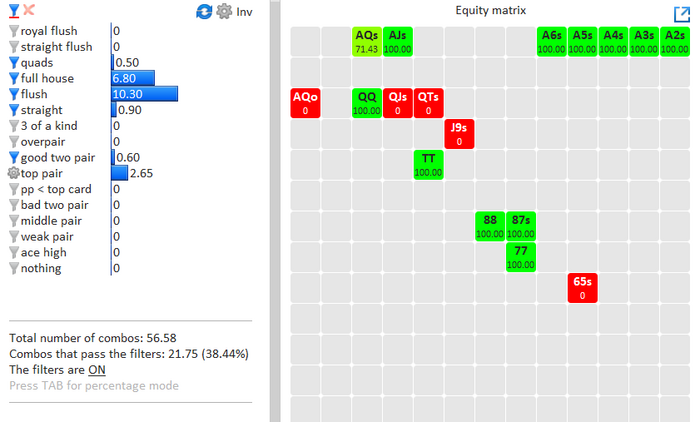Click the blue filter funnel icon at top
Screen dimensions: 700x422
coord(14,9)
